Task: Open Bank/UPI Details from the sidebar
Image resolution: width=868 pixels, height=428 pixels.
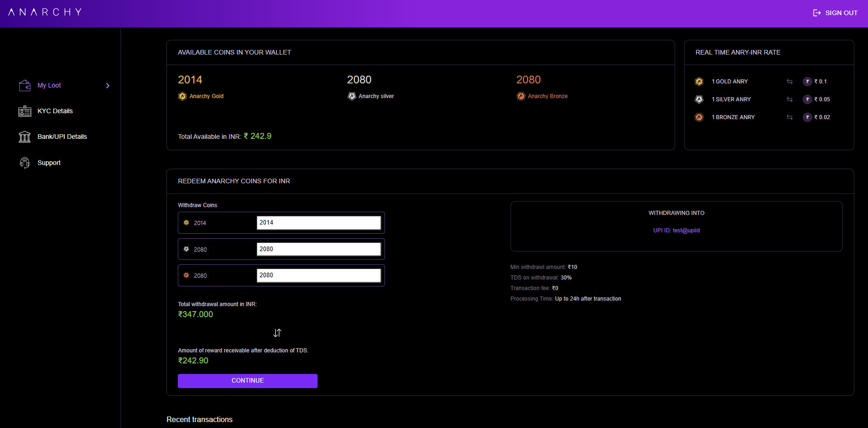Action: (62, 137)
